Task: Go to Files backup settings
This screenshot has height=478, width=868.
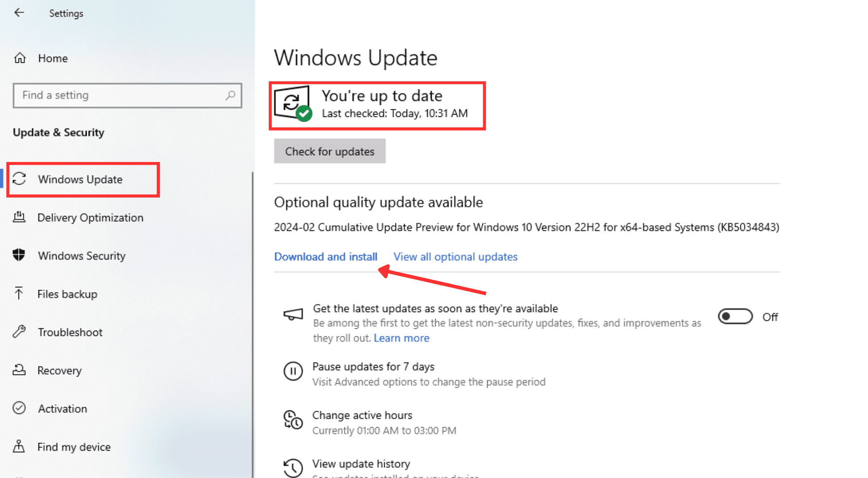Action: [x=67, y=294]
